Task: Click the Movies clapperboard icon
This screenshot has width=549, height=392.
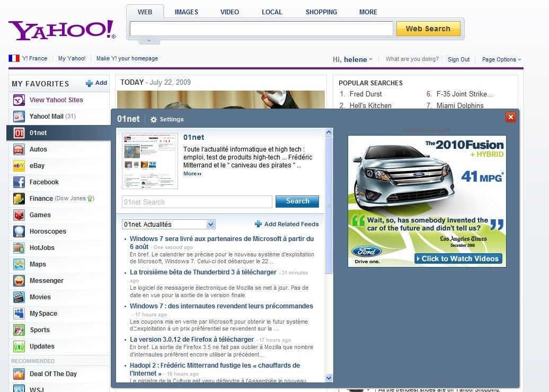Action: [19, 297]
